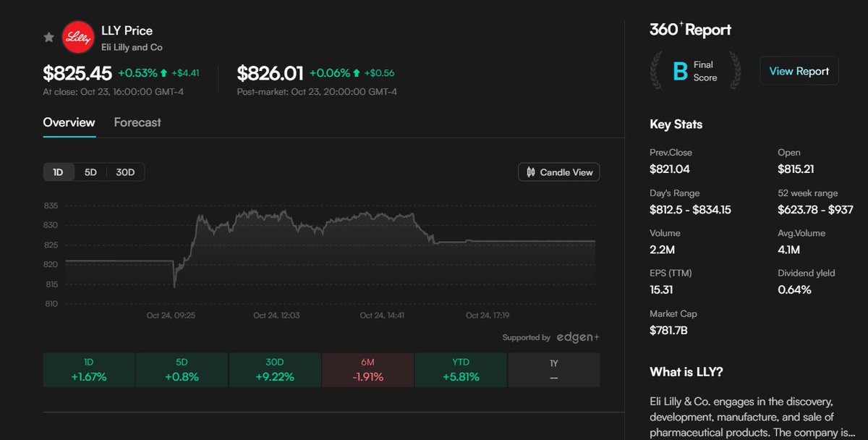The image size is (868, 440).
Task: Click the Key Stats heading
Action: point(676,124)
